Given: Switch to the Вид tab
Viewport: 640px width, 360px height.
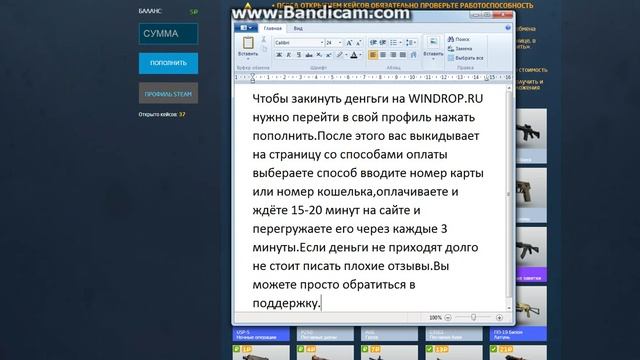Looking at the screenshot, I should tap(298, 28).
